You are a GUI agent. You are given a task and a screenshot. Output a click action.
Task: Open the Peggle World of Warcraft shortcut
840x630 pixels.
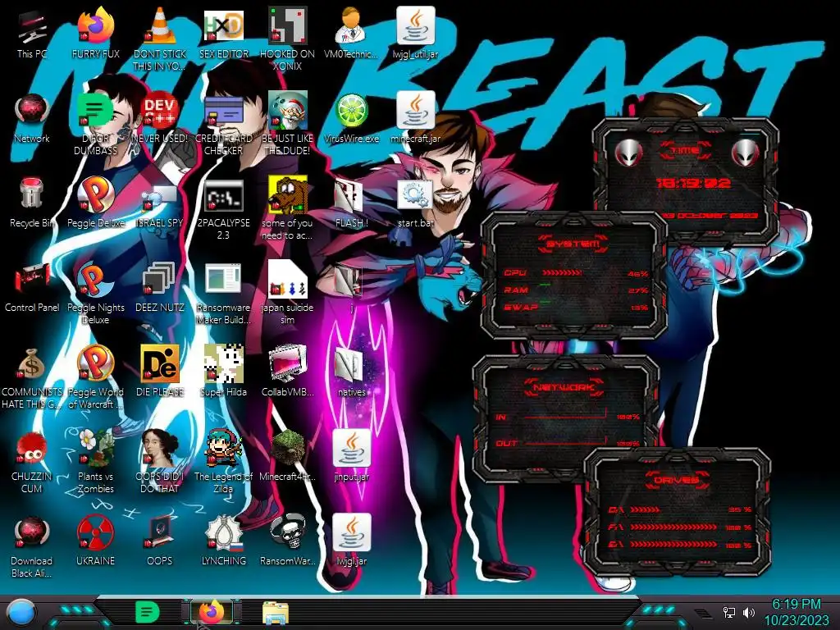point(95,364)
